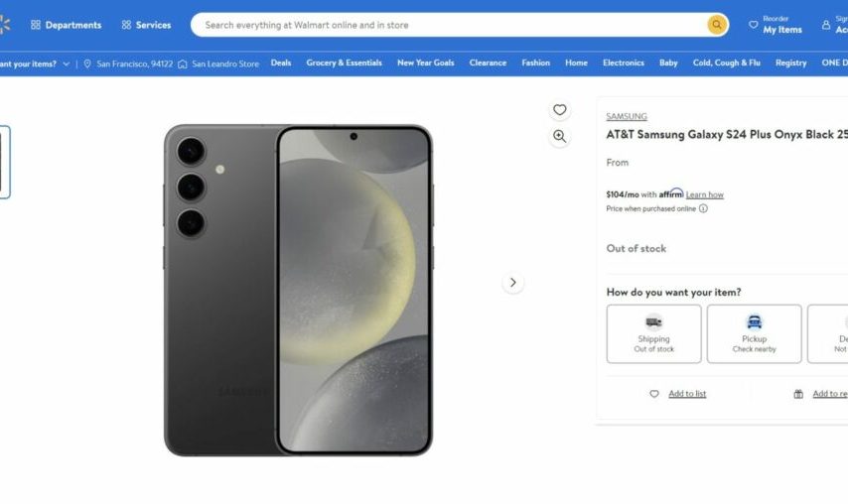This screenshot has height=504, width=848.
Task: Click the Add to list link
Action: [x=687, y=394]
